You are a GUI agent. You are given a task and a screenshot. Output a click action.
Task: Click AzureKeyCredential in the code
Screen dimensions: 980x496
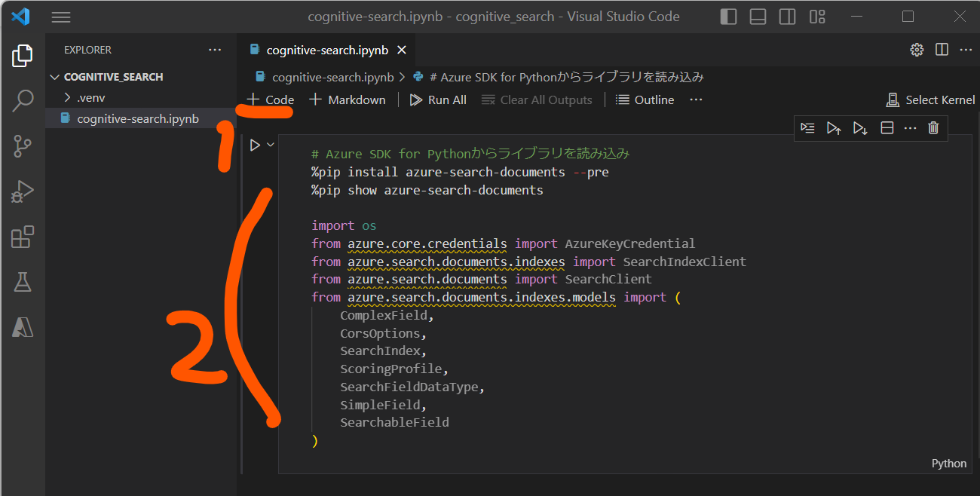click(629, 243)
